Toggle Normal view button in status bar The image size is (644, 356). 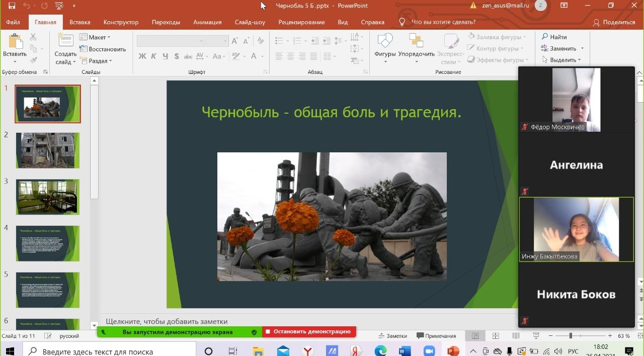click(x=475, y=336)
